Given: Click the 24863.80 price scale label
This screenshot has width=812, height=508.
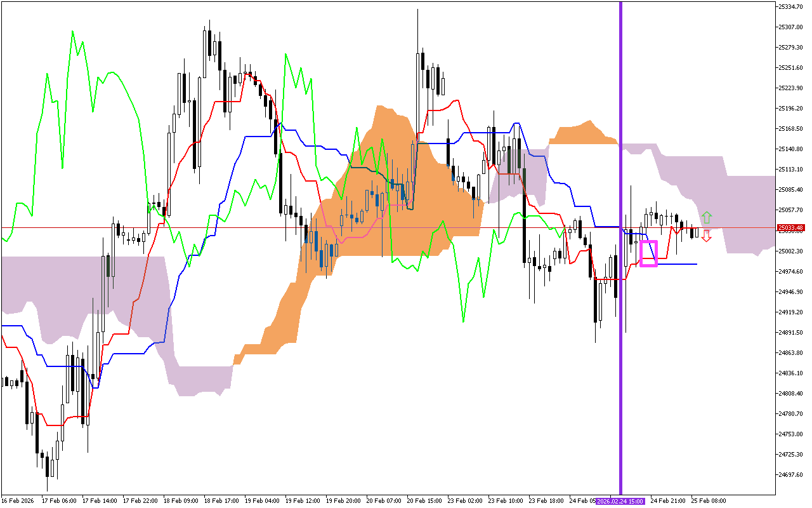Looking at the screenshot, I should [790, 353].
